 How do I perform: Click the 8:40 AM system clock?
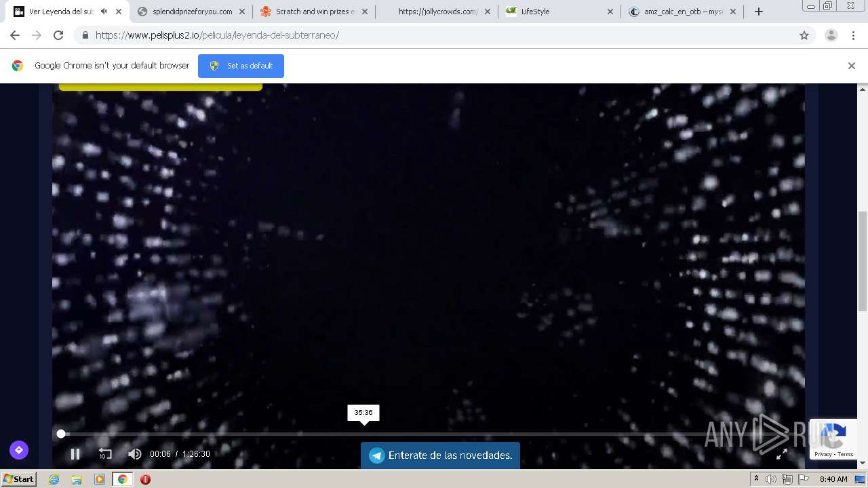[x=833, y=479]
